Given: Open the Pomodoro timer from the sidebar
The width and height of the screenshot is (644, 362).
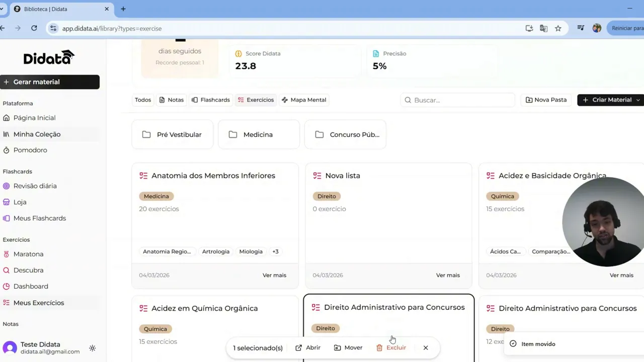Looking at the screenshot, I should tap(30, 150).
